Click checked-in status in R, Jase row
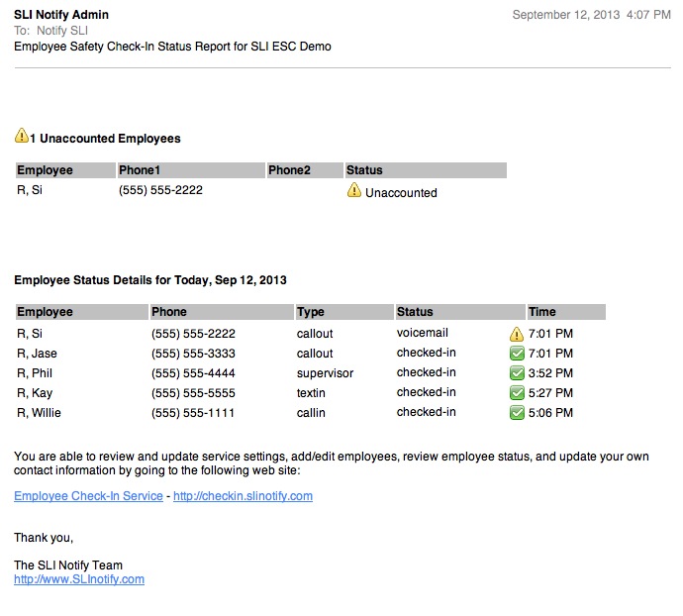This screenshot has height=616, width=683. pos(427,353)
